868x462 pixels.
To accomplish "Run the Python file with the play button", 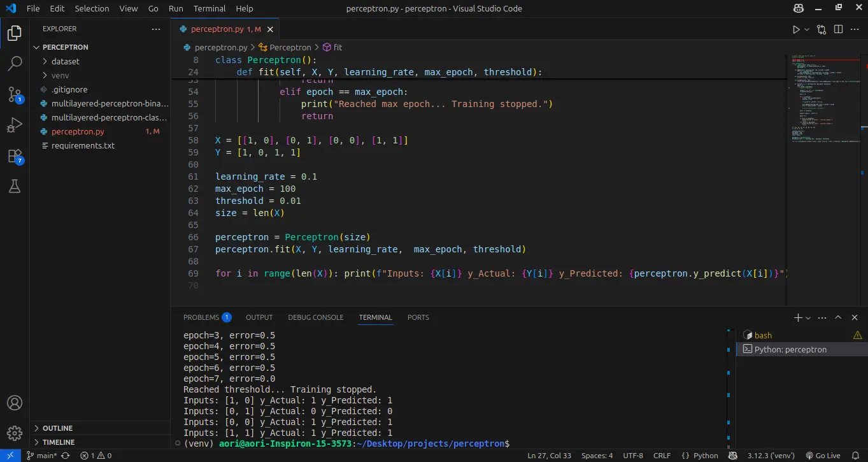I will [x=795, y=29].
